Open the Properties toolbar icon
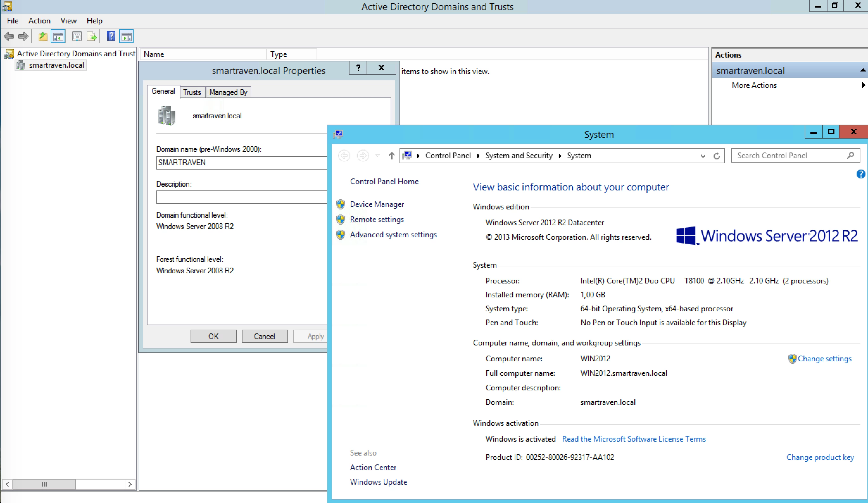The width and height of the screenshot is (868, 503). (x=77, y=36)
